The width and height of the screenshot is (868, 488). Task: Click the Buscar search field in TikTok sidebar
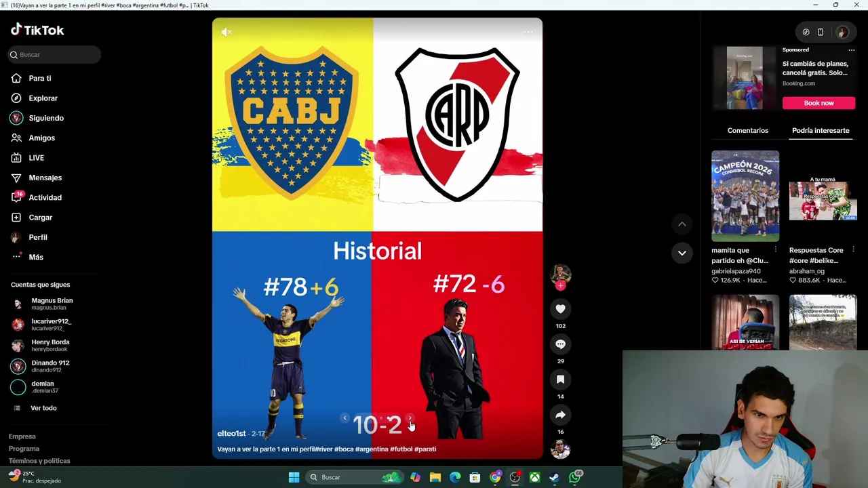(x=54, y=54)
